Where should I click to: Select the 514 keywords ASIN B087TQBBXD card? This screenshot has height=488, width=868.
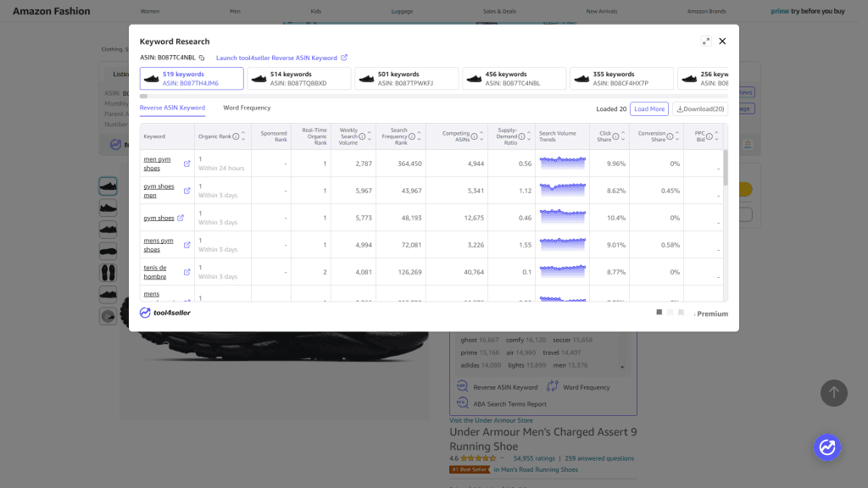point(299,79)
